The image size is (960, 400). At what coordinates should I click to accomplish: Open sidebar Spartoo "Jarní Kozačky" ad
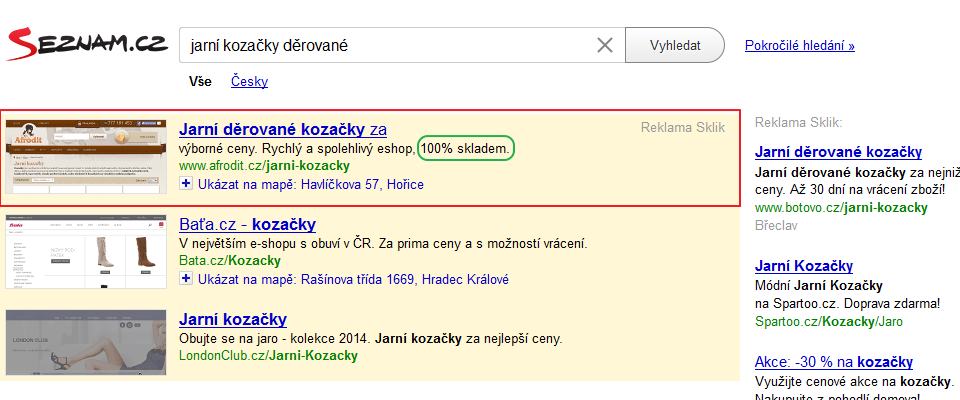point(804,265)
